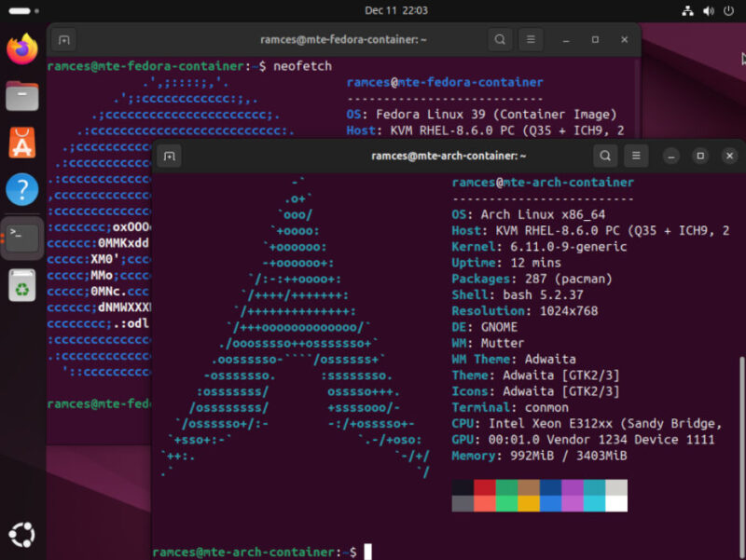Click the Ubuntu Show Applications logo
Image resolution: width=746 pixels, height=560 pixels.
(x=21, y=534)
